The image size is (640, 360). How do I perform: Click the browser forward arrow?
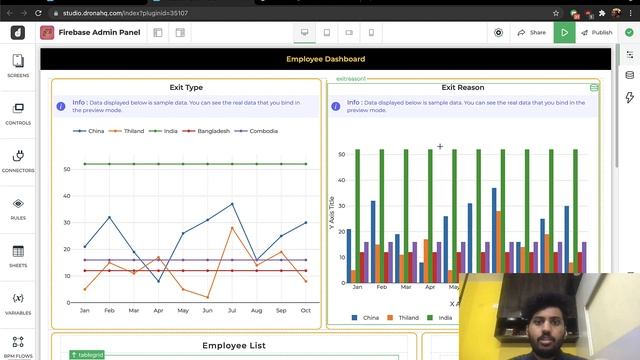coord(24,13)
